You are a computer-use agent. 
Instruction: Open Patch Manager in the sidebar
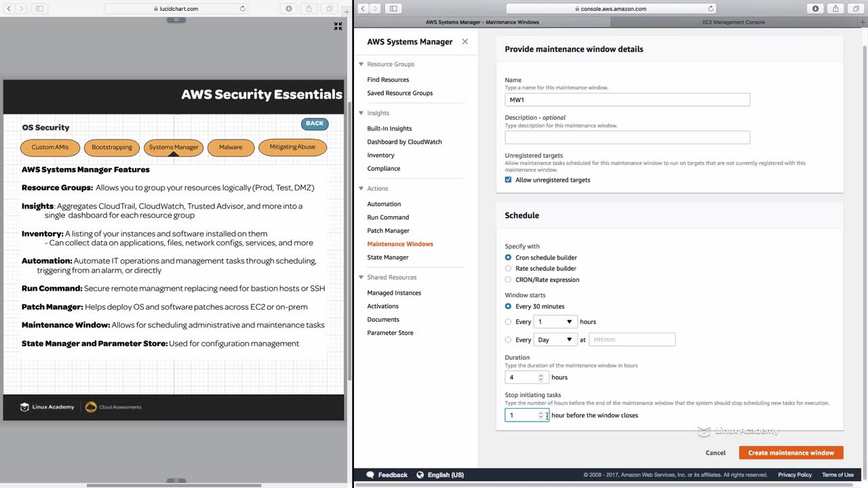pos(389,230)
